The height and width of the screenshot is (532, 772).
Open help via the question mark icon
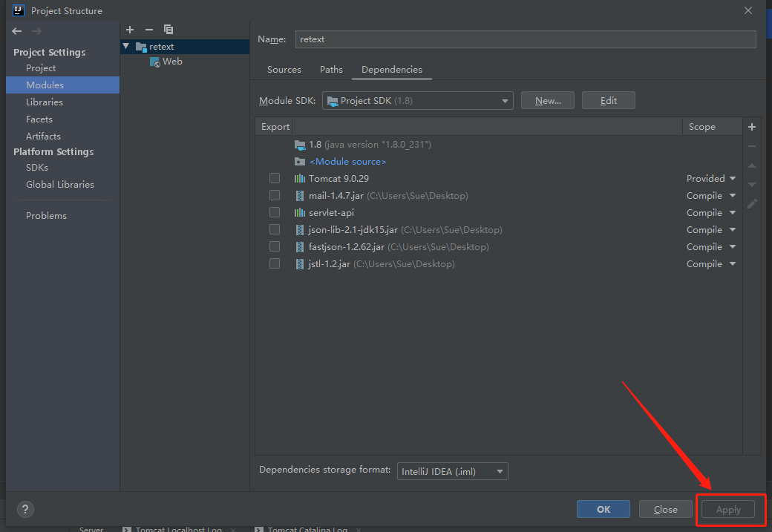[x=25, y=509]
